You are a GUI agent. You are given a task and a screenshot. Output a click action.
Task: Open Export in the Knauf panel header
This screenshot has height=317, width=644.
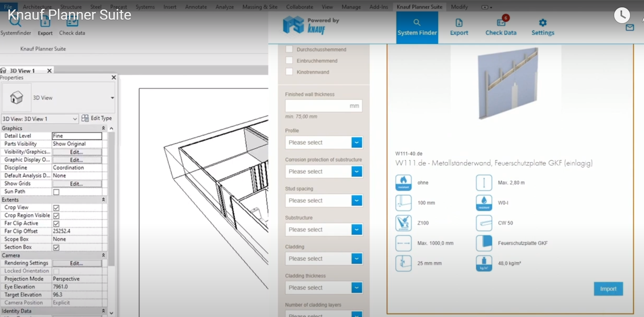click(459, 27)
